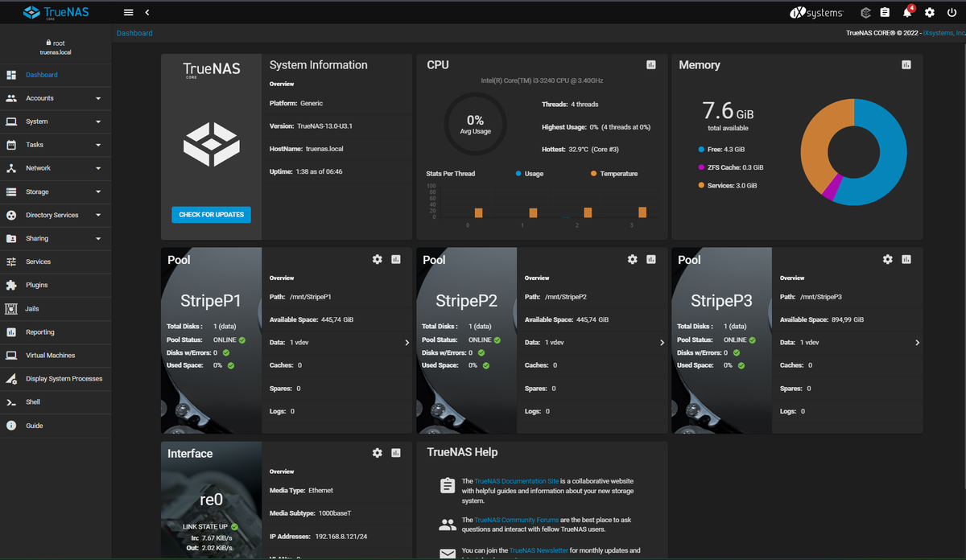Click the version text TrueNAS-13.0-U3.1
This screenshot has width=966, height=560.
pyautogui.click(x=325, y=126)
